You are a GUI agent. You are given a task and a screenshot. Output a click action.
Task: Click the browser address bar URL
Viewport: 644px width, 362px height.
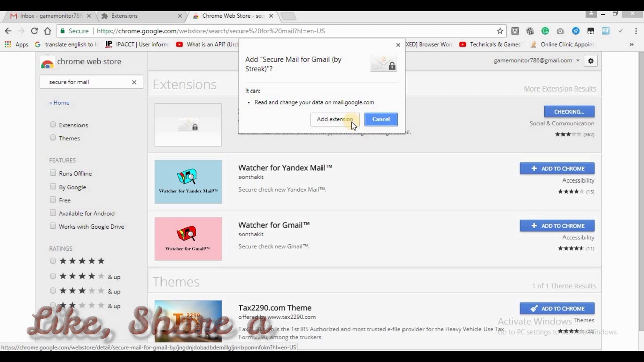point(210,31)
